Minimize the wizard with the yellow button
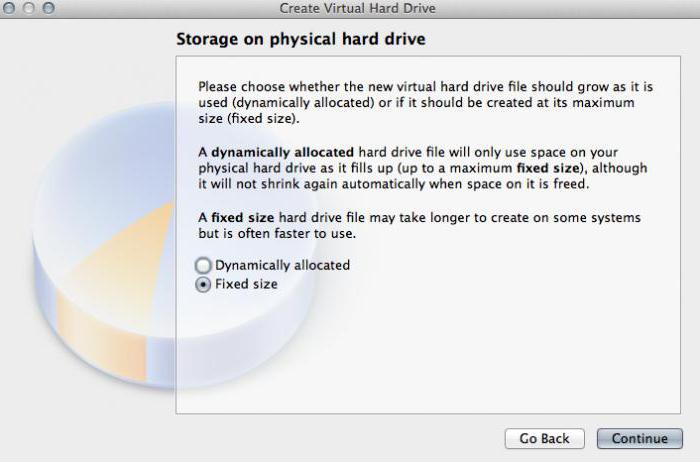Viewport: 700px width, 462px height. click(x=28, y=8)
